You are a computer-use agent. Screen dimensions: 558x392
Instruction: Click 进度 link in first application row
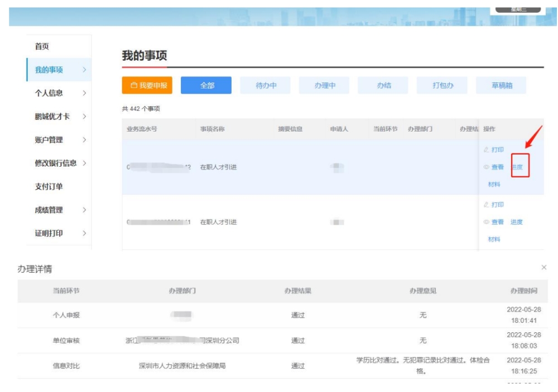pyautogui.click(x=517, y=167)
